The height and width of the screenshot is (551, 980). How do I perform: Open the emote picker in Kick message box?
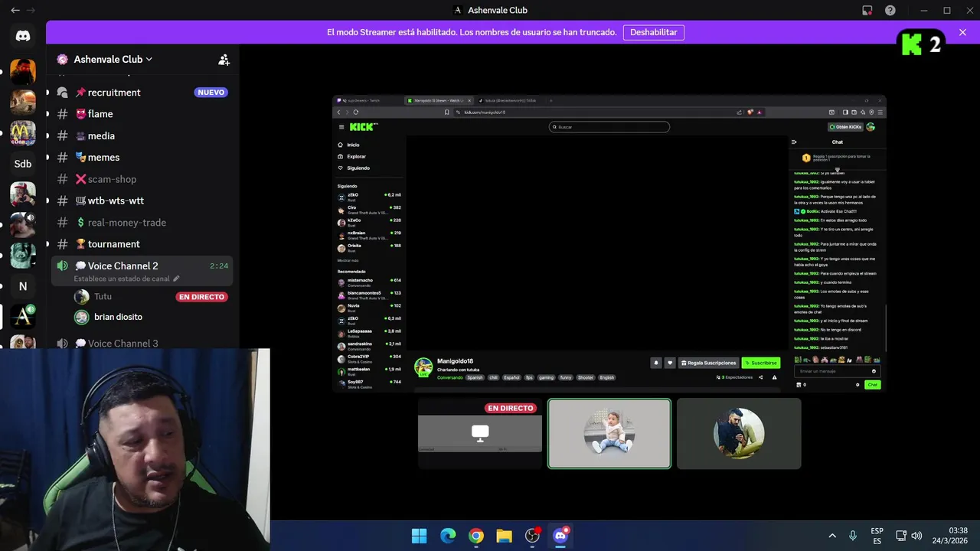[874, 371]
